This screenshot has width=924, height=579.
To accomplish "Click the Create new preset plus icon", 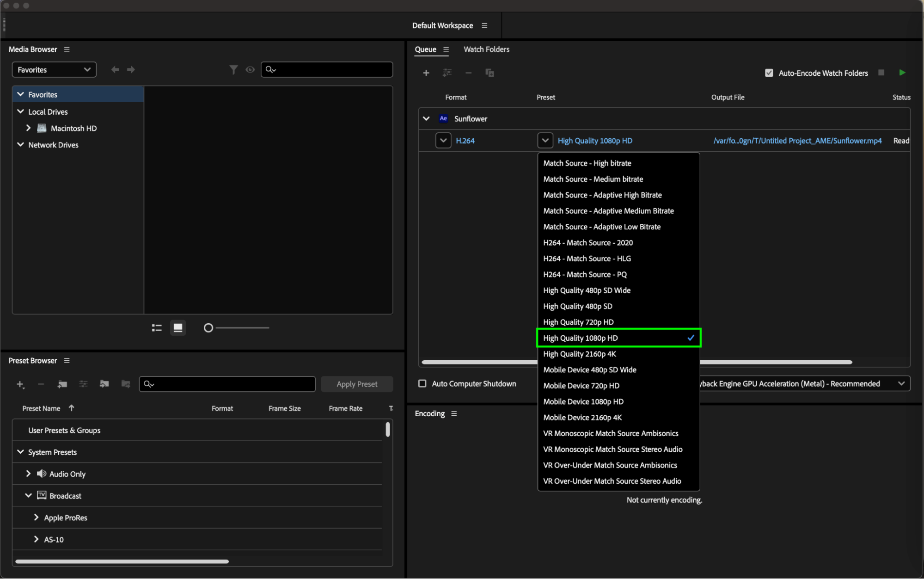I will coord(20,384).
